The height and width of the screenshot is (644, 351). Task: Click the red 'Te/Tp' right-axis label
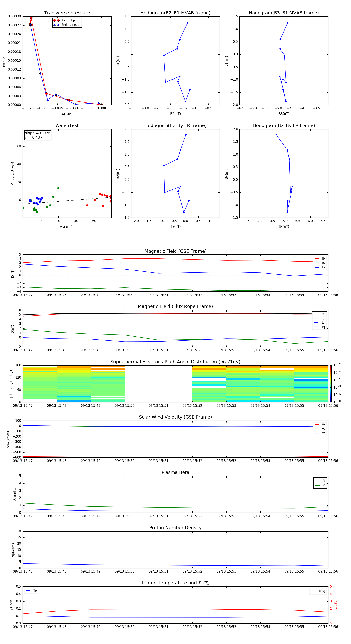pyautogui.click(x=336, y=605)
